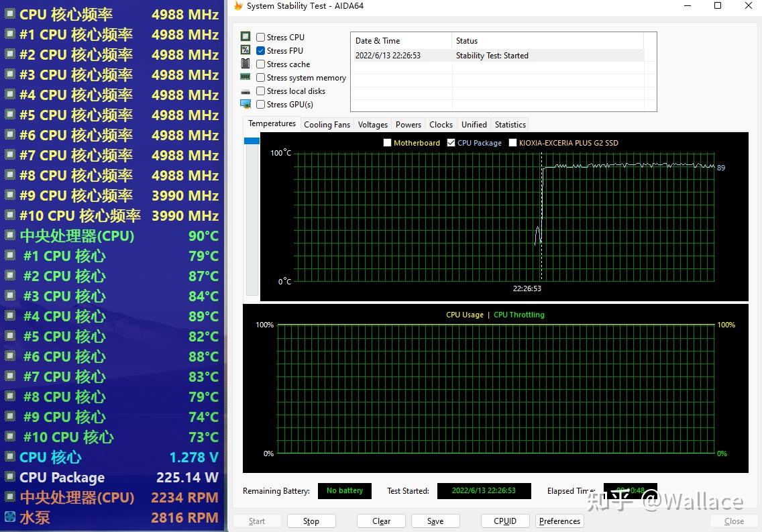Screen dimensions: 762x532
Task: Click the sensor icon next to 中央处理器(CPU) 90°C
Action: point(9,235)
